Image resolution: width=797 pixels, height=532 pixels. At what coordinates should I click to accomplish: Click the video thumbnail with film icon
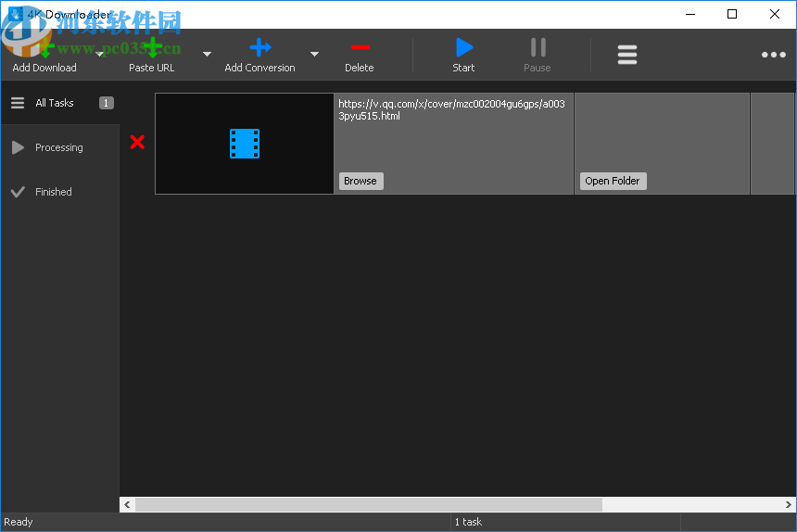(245, 144)
